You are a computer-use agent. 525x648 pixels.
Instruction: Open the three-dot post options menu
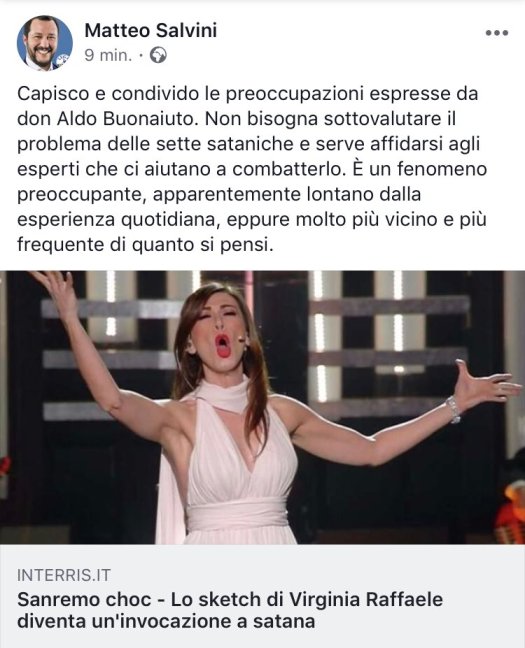tap(496, 33)
